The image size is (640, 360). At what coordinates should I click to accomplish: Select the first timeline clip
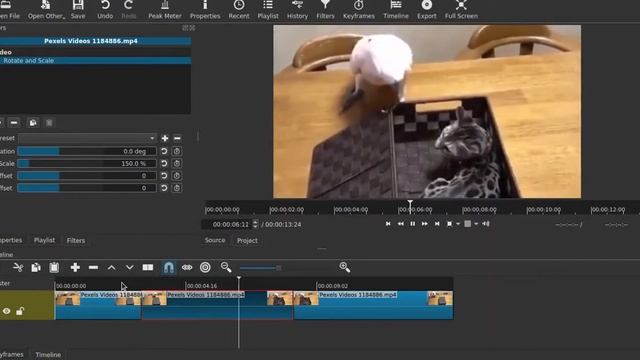[98, 305]
